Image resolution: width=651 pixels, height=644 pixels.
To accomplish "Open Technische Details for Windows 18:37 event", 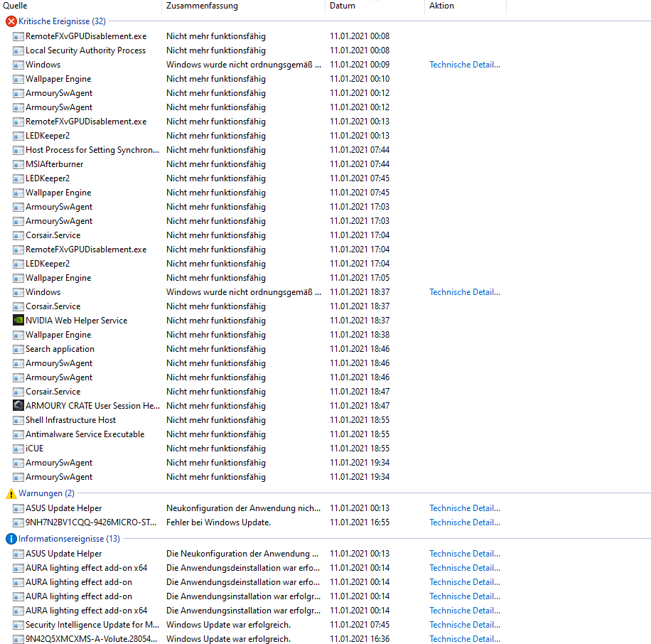I will (465, 292).
